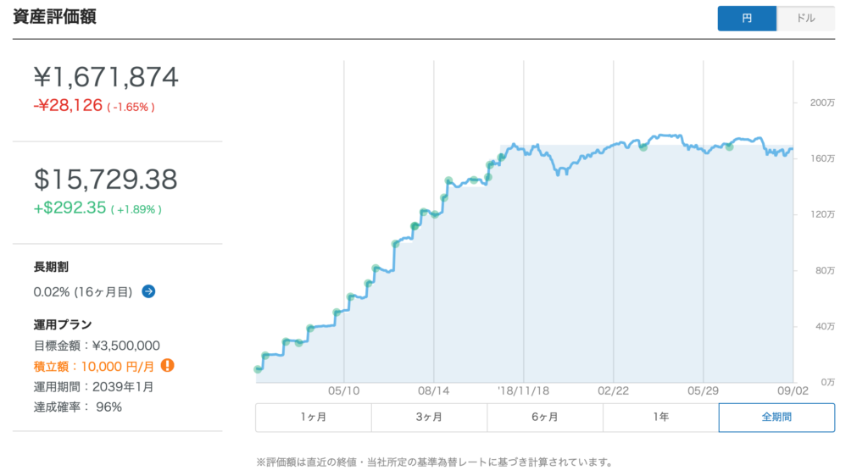Click the 120万 y-axis label
Image resolution: width=868 pixels, height=476 pixels.
click(822, 214)
